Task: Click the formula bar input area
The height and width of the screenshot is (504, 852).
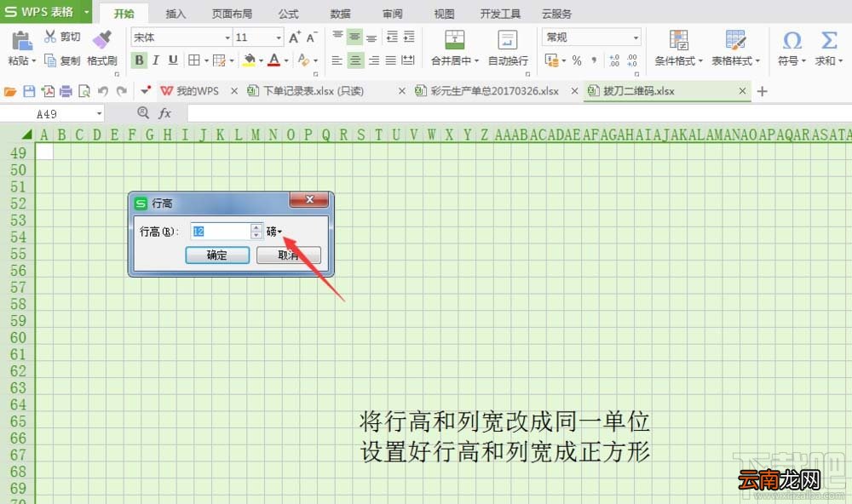Action: click(x=519, y=113)
